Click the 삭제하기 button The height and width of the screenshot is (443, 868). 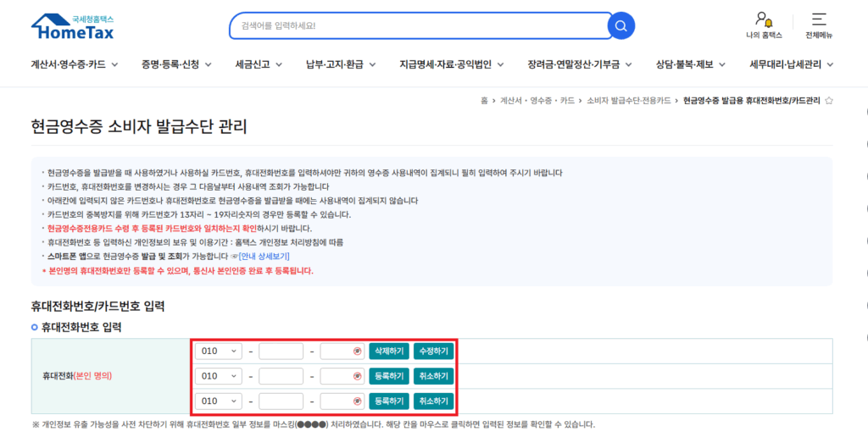[389, 352]
